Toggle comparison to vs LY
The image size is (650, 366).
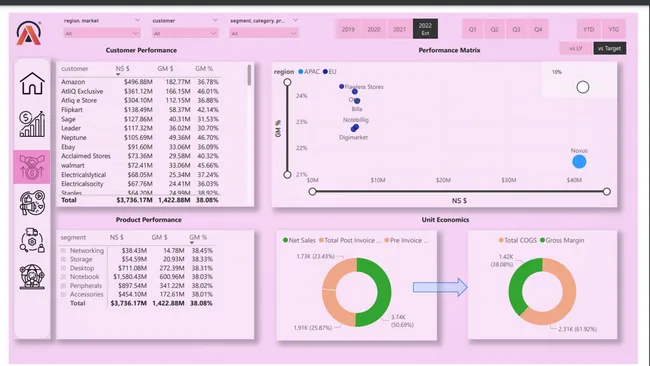(575, 48)
